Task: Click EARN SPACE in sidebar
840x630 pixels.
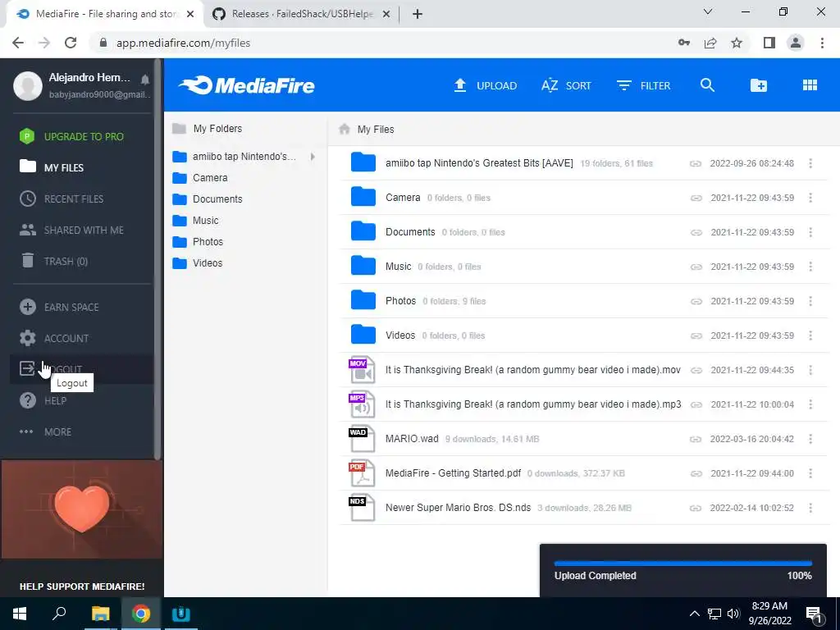Action: pos(59,307)
